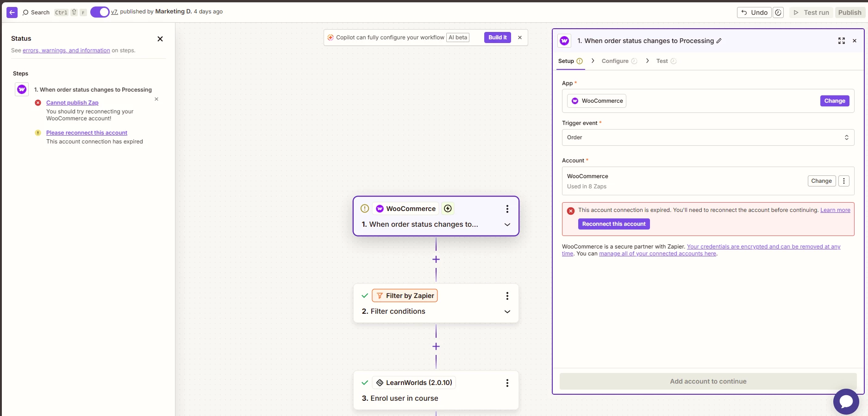This screenshot has width=868, height=416.
Task: Open three-dot menu on WooCommerce step
Action: coord(507,209)
